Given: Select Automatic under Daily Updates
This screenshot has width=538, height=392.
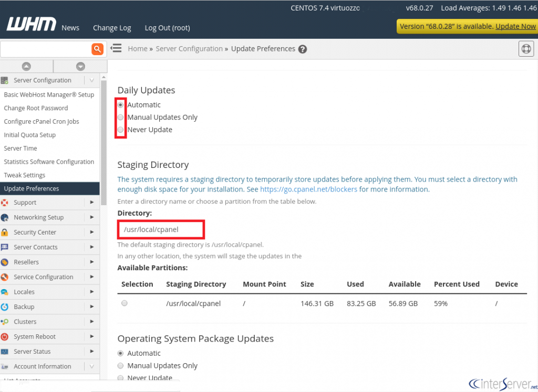Looking at the screenshot, I should [120, 105].
